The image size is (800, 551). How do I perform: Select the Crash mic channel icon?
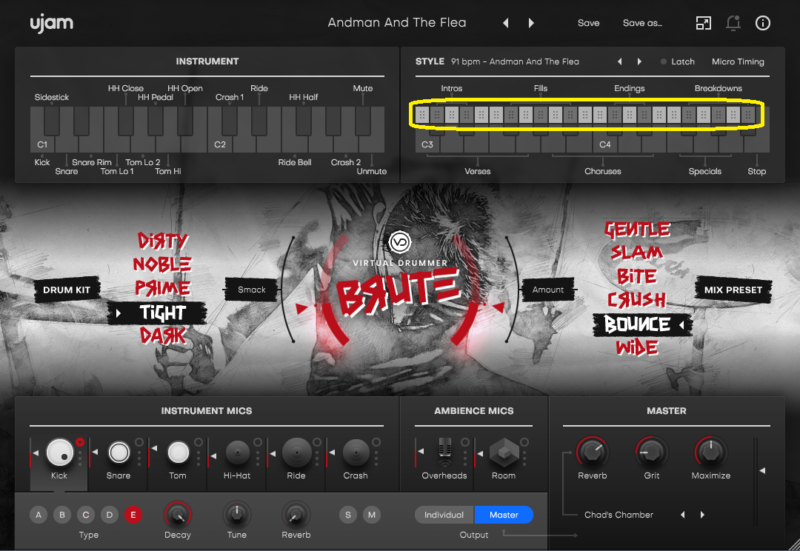(x=356, y=452)
